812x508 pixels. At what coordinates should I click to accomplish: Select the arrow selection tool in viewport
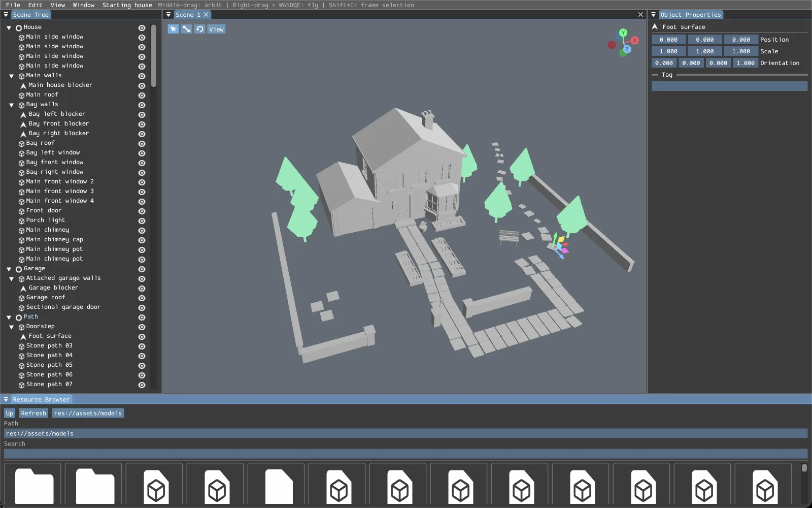click(x=173, y=29)
